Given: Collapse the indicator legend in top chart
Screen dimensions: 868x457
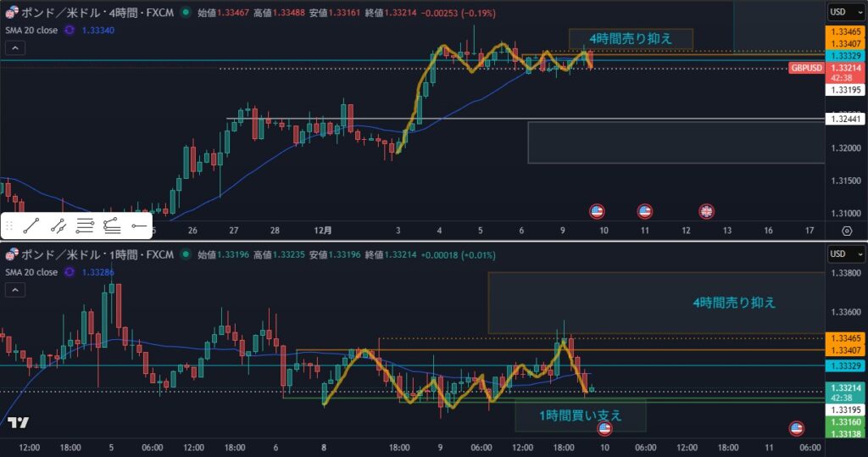Looking at the screenshot, I should coord(16,48).
